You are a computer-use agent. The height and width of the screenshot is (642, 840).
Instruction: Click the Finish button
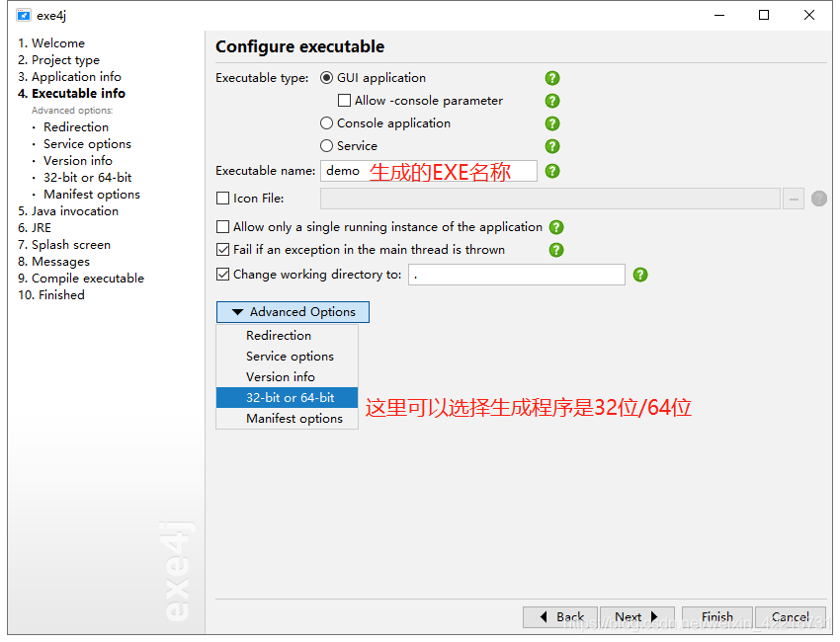point(717,617)
